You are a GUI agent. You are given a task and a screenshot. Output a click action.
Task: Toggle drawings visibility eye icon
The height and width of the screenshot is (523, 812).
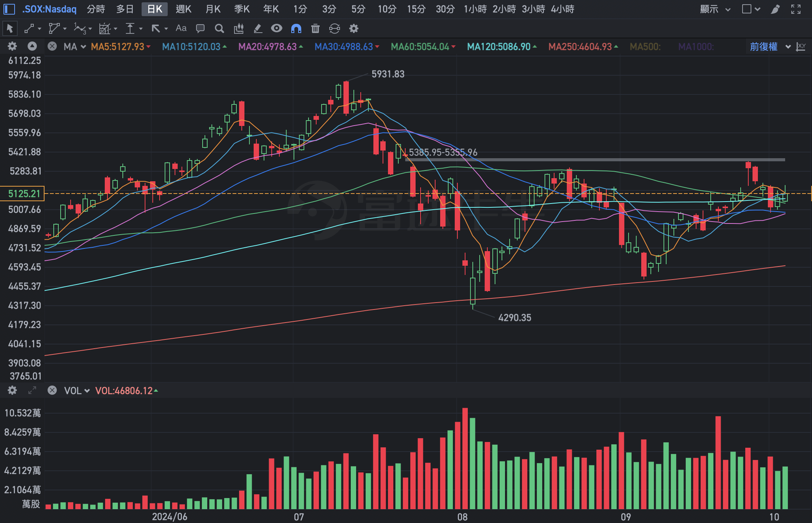point(276,28)
